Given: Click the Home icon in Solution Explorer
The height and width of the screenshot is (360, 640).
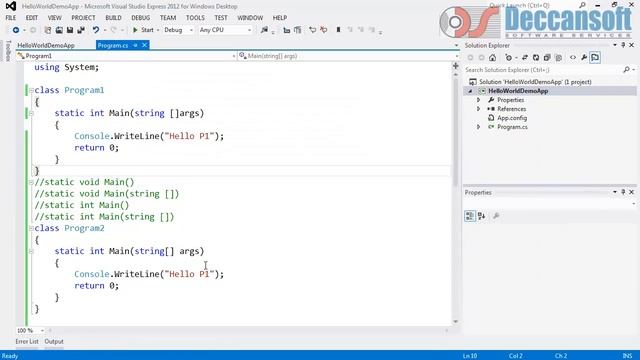Looking at the screenshot, I should [493, 58].
